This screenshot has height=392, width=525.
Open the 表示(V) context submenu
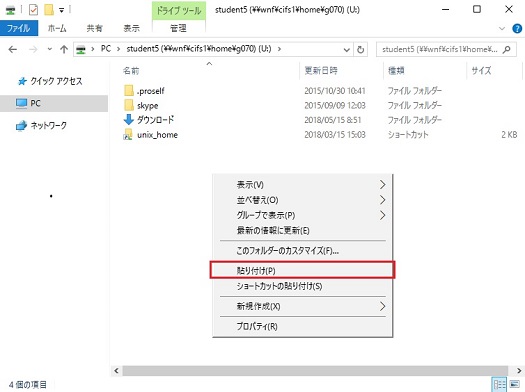click(303, 185)
